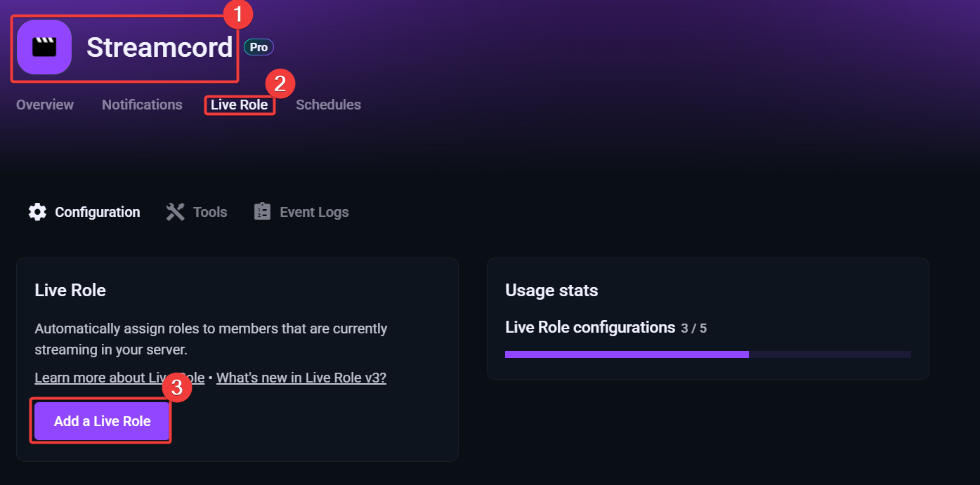Switch to the Schedules tab
Image resolution: width=980 pixels, height=485 pixels.
click(x=328, y=104)
